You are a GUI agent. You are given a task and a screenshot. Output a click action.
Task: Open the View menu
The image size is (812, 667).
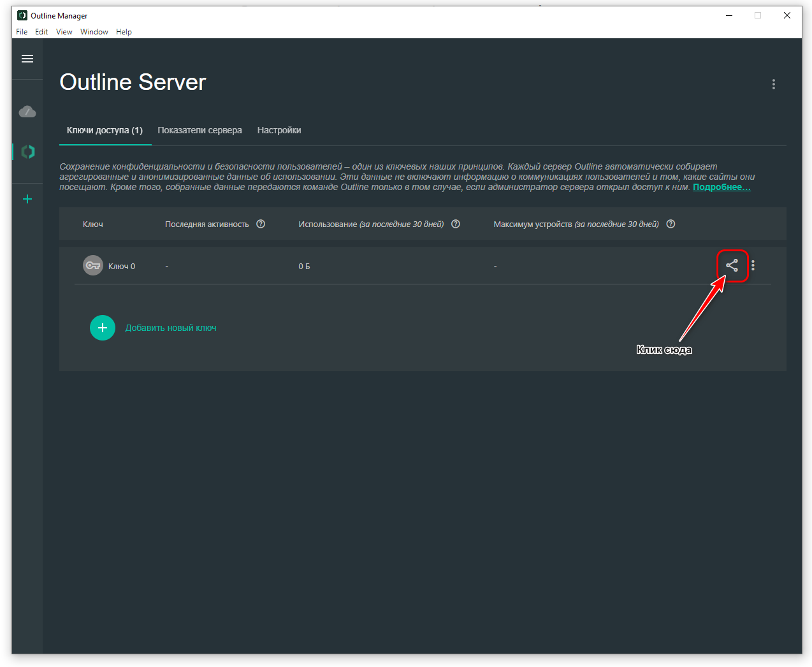click(x=64, y=32)
